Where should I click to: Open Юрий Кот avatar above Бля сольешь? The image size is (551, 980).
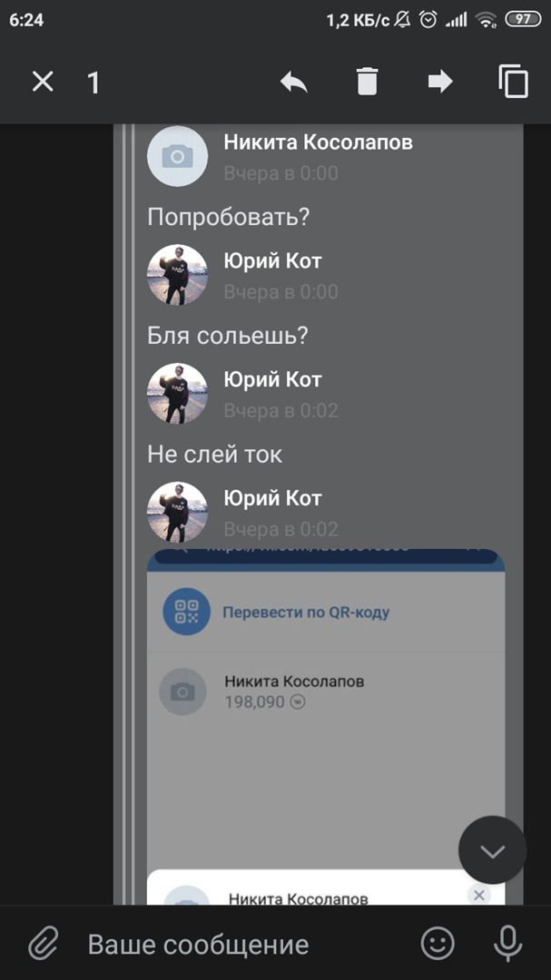(177, 275)
